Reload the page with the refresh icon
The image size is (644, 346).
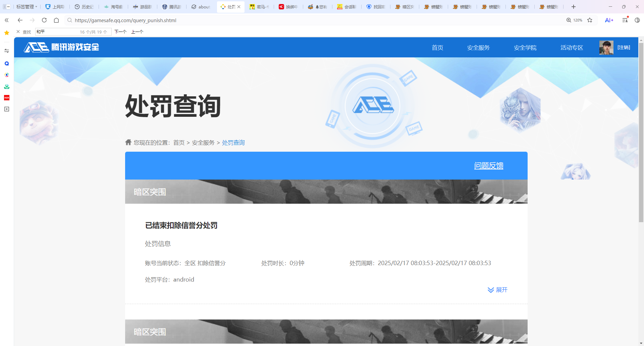click(44, 20)
